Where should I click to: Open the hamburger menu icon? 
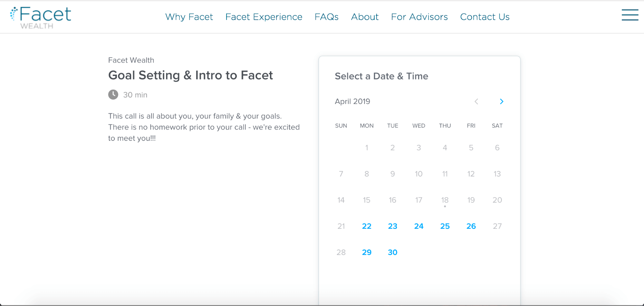coord(630,15)
